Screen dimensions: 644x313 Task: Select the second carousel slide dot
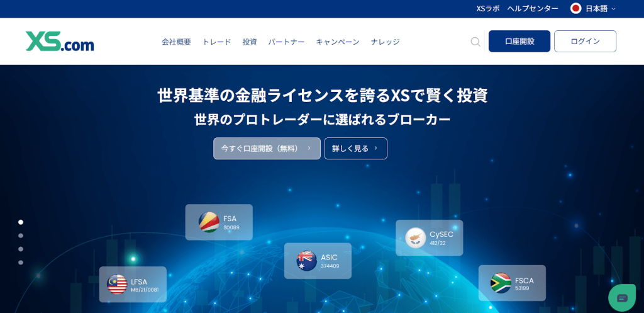pyautogui.click(x=21, y=236)
